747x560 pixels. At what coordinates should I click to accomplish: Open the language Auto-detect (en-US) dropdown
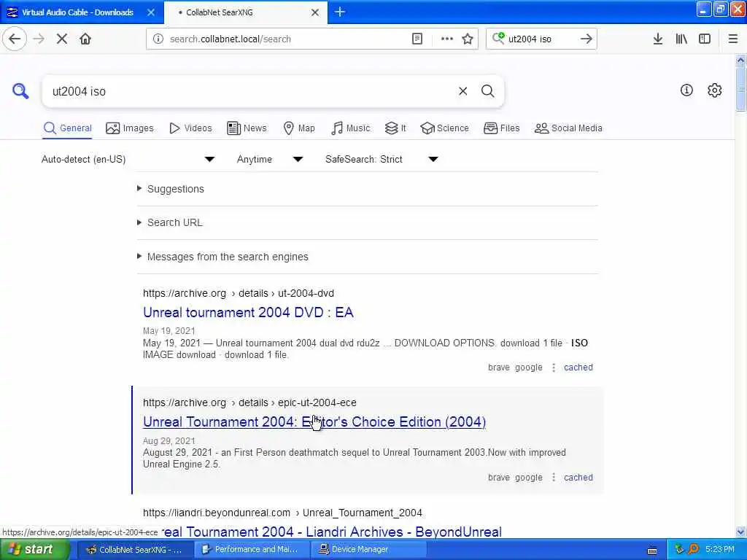(x=128, y=159)
